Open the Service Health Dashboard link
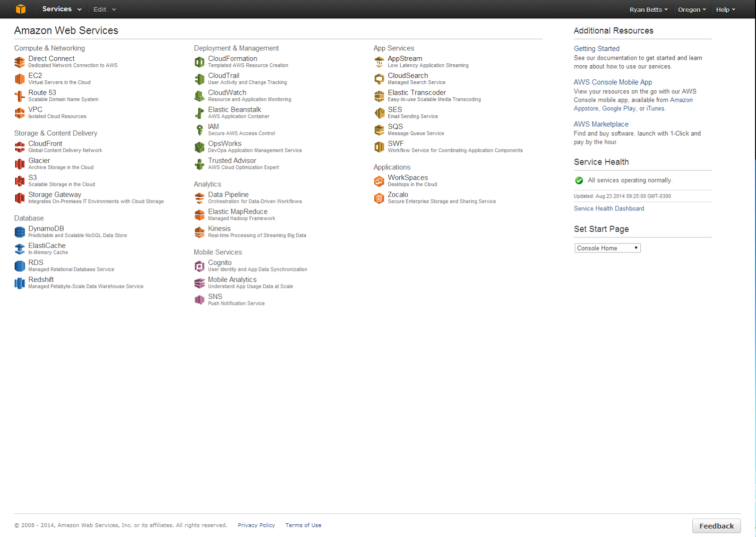This screenshot has height=537, width=756. tap(609, 208)
